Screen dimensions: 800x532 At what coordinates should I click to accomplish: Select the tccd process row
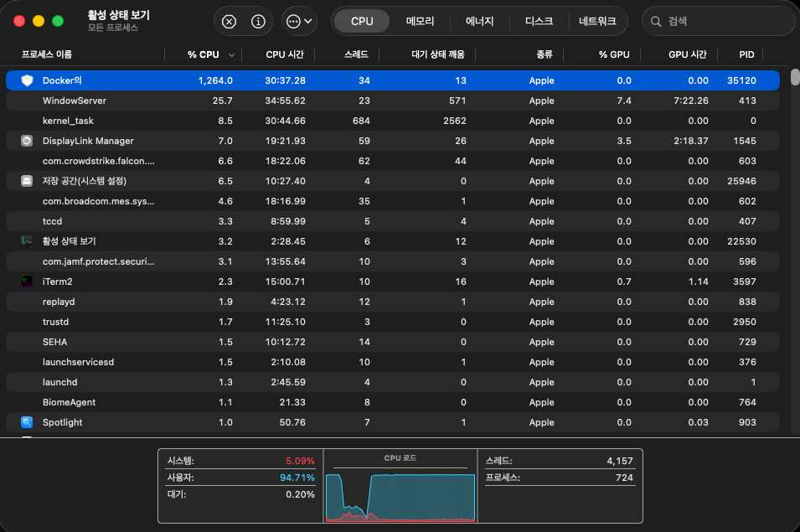[392, 221]
